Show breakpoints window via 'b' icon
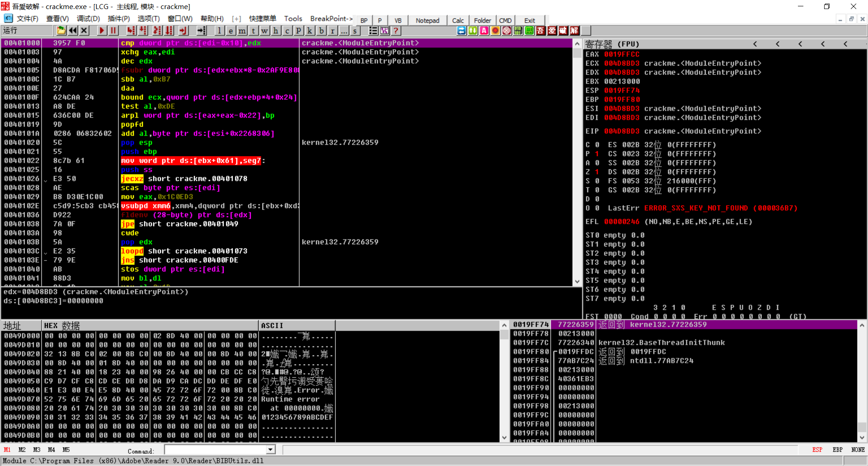This screenshot has width=868, height=466. point(321,31)
